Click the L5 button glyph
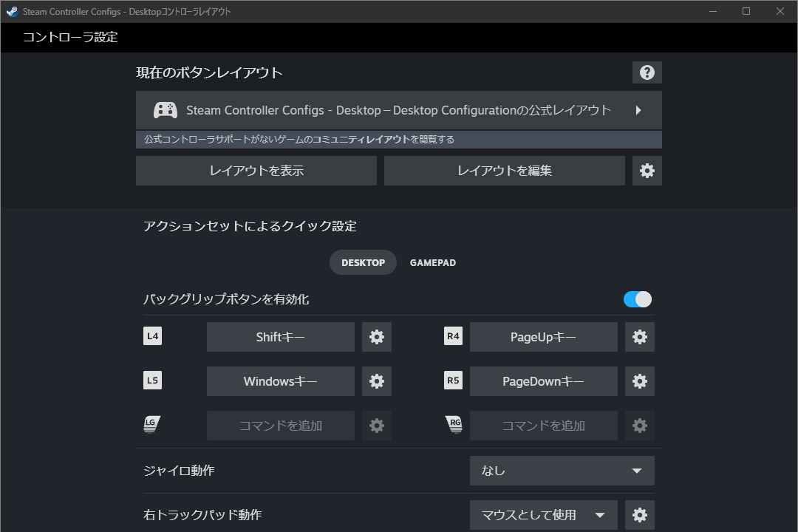Viewport: 798px width, 532px height. [153, 381]
